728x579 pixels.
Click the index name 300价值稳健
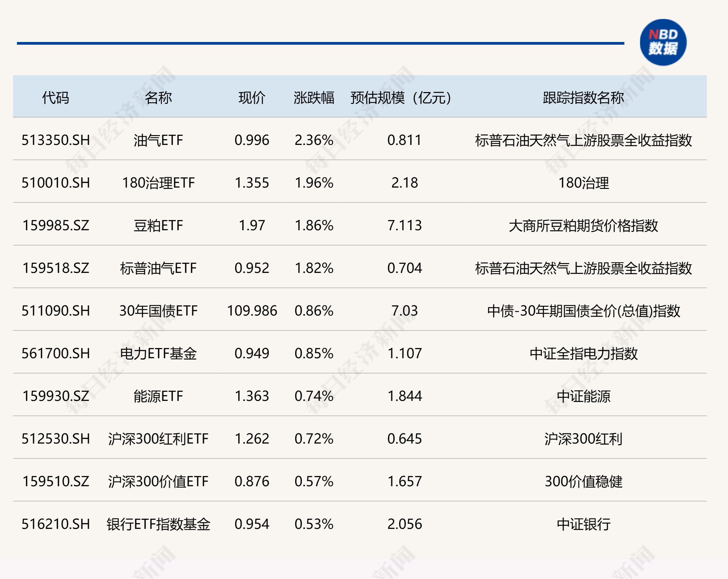click(x=583, y=481)
